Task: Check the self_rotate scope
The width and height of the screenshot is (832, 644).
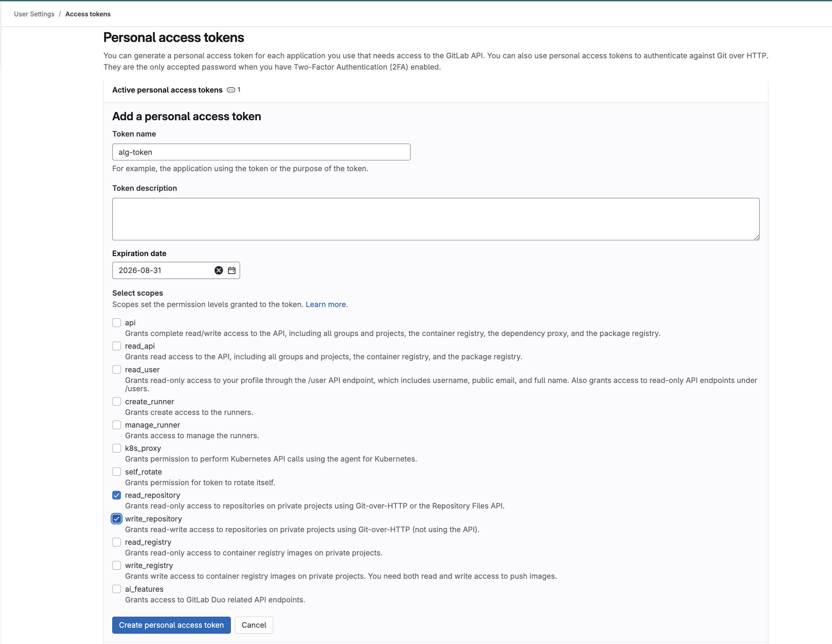Action: click(117, 472)
